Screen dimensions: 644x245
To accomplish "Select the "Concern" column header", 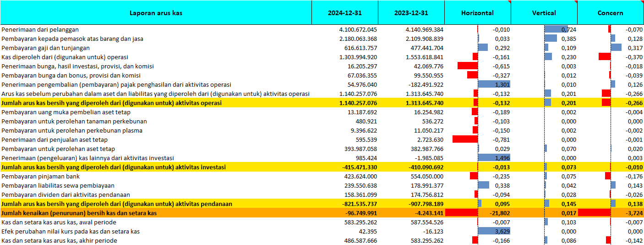I will pyautogui.click(x=610, y=13).
